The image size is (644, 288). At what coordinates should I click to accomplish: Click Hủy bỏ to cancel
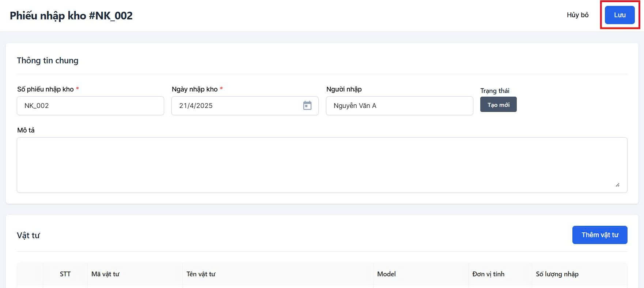577,15
